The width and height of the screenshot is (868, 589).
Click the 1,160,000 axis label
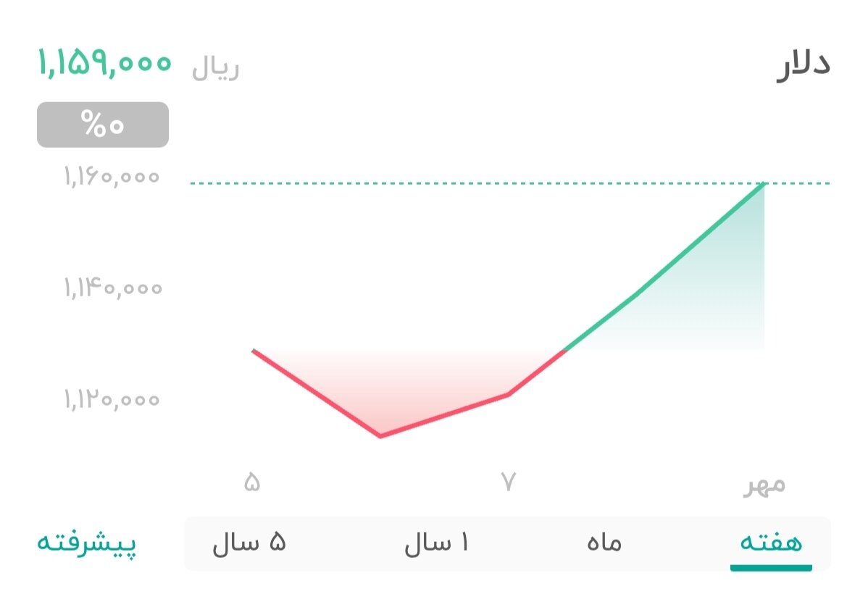click(111, 176)
